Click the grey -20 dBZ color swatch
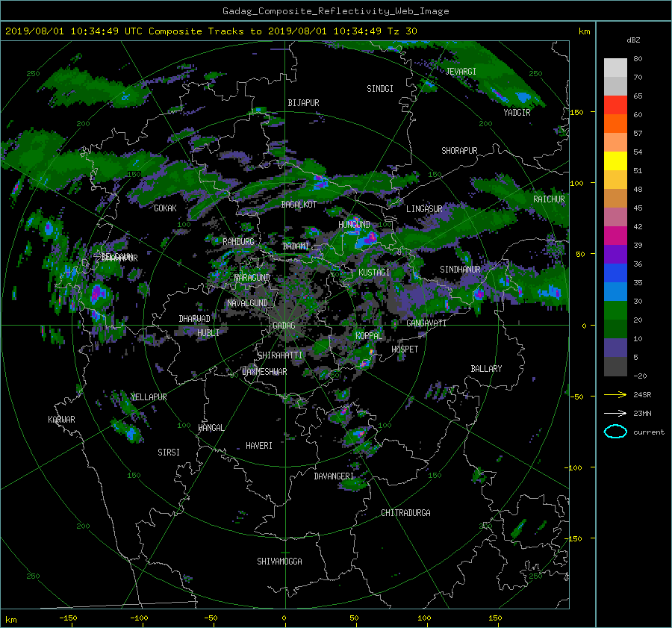The width and height of the screenshot is (672, 628). [x=615, y=367]
